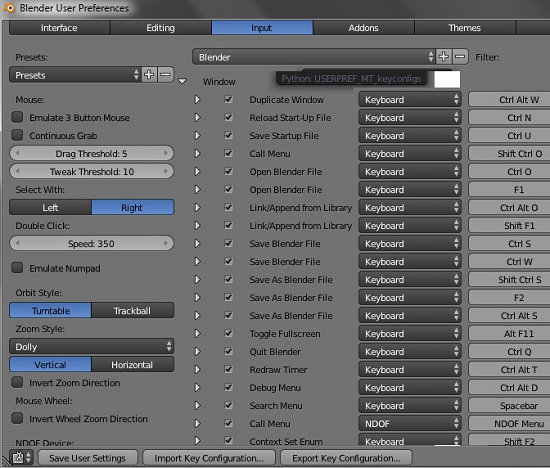Toggle Invert Wheel Zoom Direction checkbox
The height and width of the screenshot is (468, 550).
17,418
